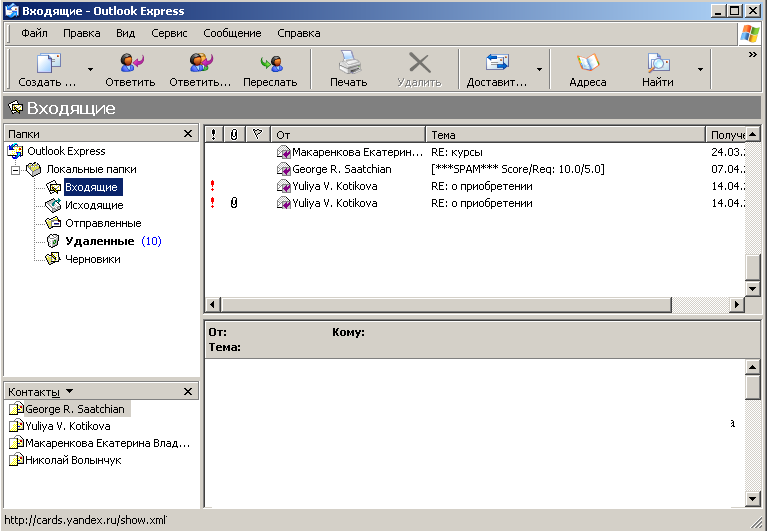Click the Ответить... reply-all icon

point(201,63)
